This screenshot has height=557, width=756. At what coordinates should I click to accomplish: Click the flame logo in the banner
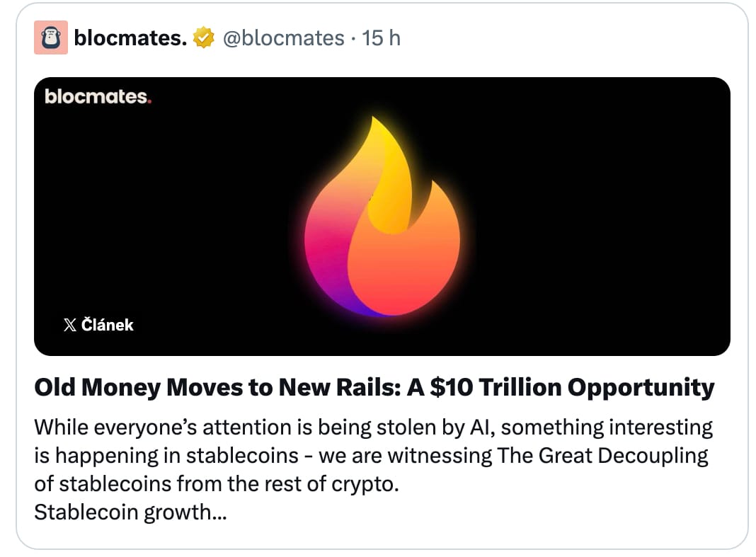382,219
